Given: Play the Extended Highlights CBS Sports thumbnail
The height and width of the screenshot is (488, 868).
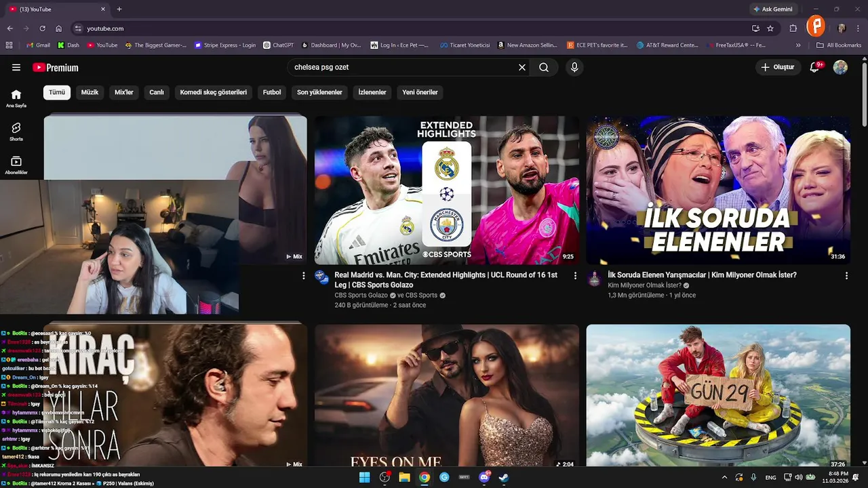Looking at the screenshot, I should [x=447, y=190].
